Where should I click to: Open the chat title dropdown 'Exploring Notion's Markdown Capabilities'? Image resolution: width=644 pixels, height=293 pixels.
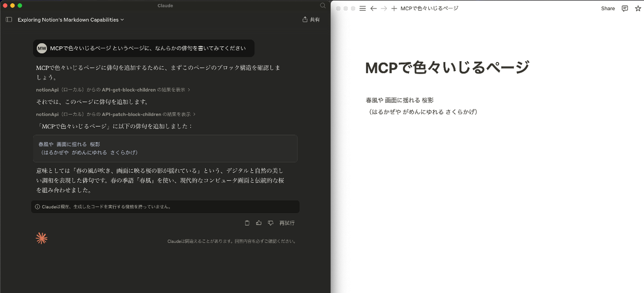(71, 19)
